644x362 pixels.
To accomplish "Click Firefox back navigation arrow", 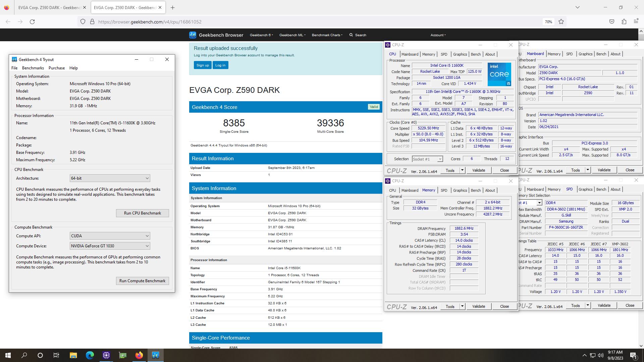I will pyautogui.click(x=8, y=22).
